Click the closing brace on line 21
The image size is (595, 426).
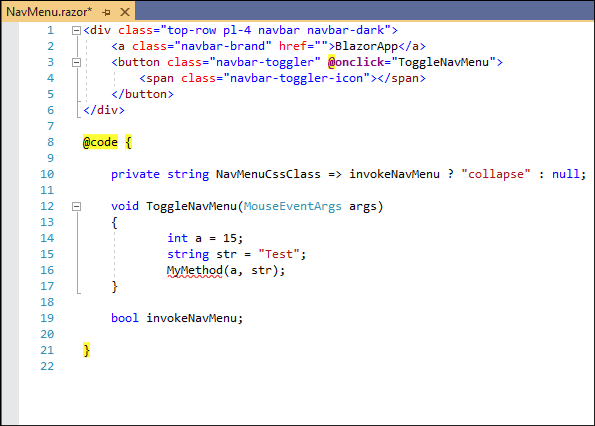pos(87,350)
